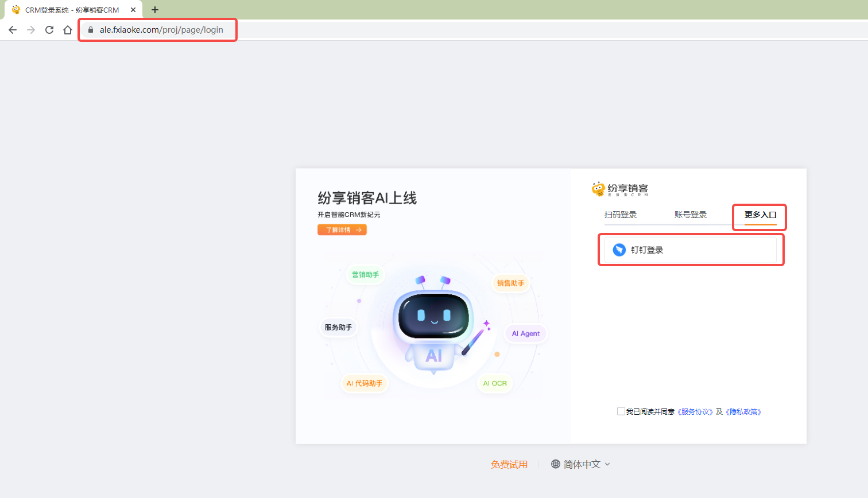Click the 营销助手 bubble

point(366,275)
